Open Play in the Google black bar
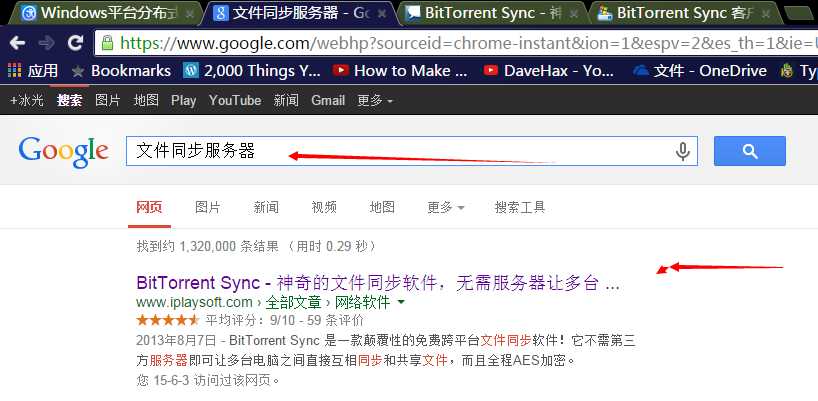The height and width of the screenshot is (401, 818). 184,100
